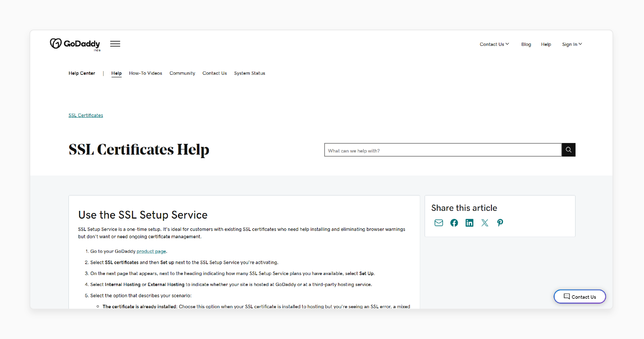Screen dimensions: 644x339
Task: Click step 2 'Select SSL certificates' text
Action: click(x=184, y=262)
